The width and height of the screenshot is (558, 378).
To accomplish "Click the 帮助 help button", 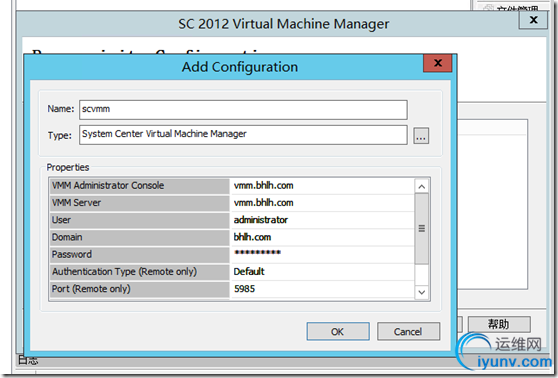I will point(499,324).
